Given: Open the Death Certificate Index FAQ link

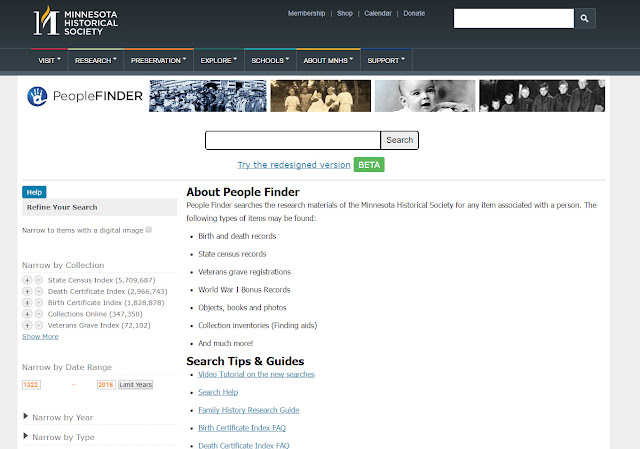Looking at the screenshot, I should (x=244, y=445).
